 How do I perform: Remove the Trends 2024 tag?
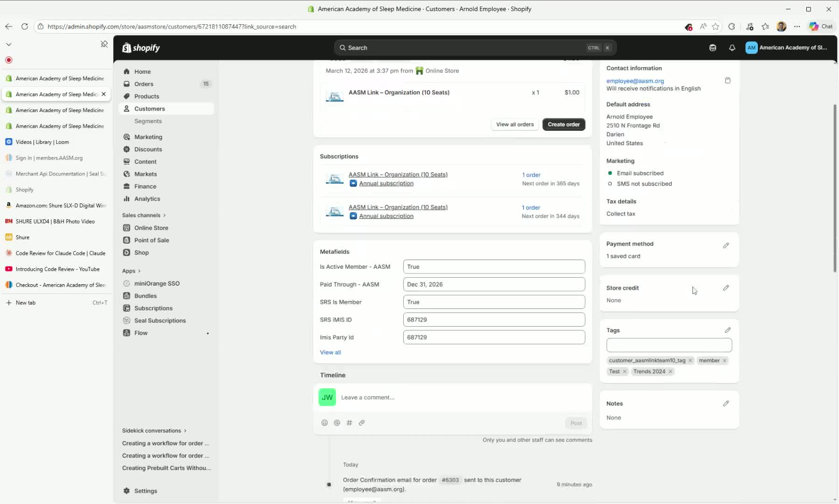pos(671,371)
